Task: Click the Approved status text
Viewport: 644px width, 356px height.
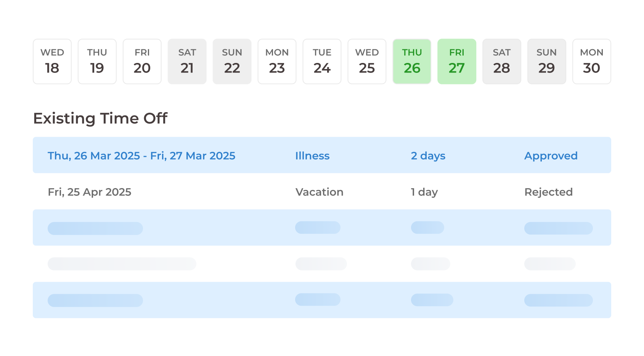Action: [x=551, y=156]
